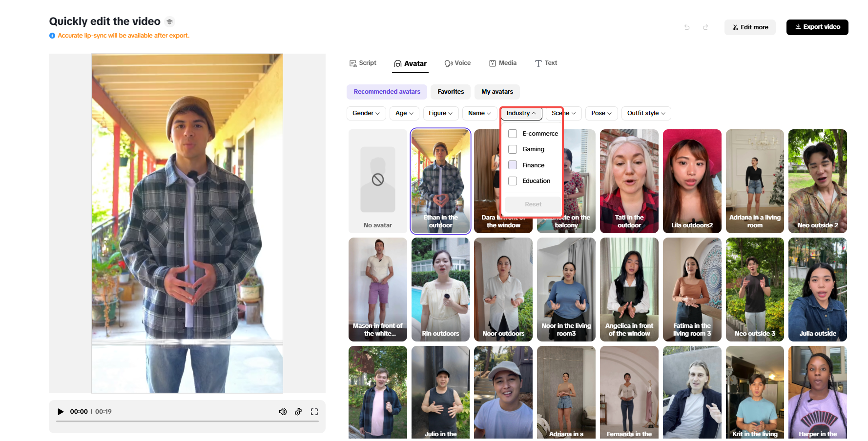Image resolution: width=868 pixels, height=441 pixels.
Task: Select the Julia outside avatar
Action: 818,289
